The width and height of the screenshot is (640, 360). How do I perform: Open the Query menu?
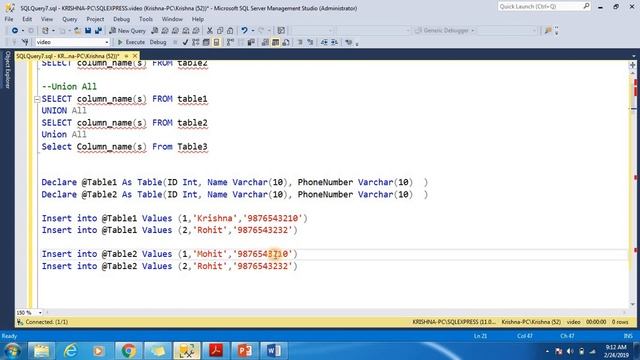pyautogui.click(x=69, y=19)
